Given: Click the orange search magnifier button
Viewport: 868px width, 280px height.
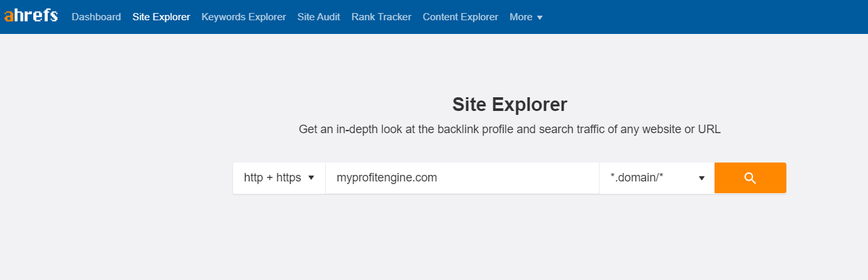Looking at the screenshot, I should (750, 178).
